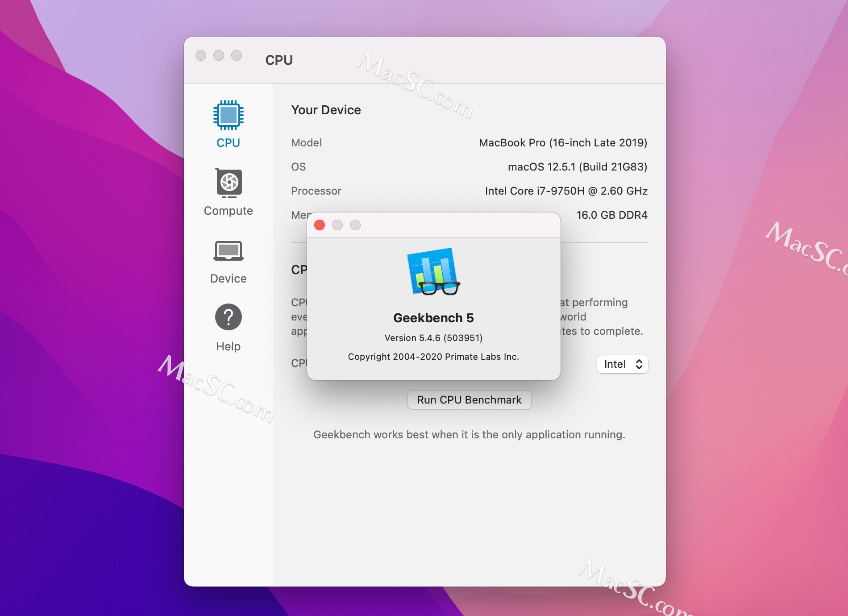Click the Geekbench 5 title in dialog
Screen dimensions: 848x616
pos(433,318)
